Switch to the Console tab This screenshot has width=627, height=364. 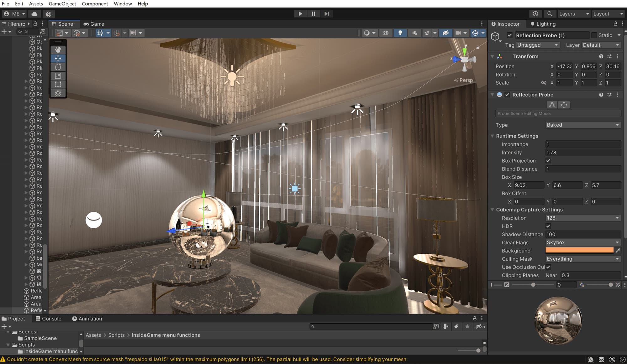coord(48,319)
